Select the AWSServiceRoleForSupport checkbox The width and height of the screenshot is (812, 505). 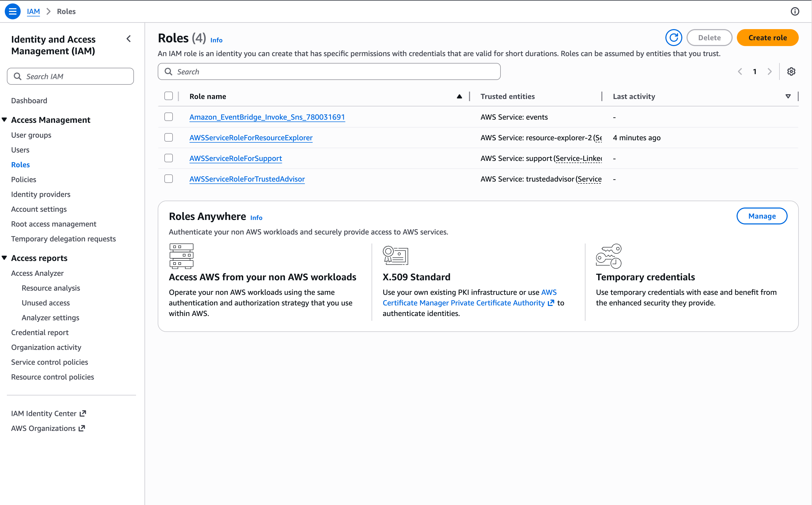point(169,158)
